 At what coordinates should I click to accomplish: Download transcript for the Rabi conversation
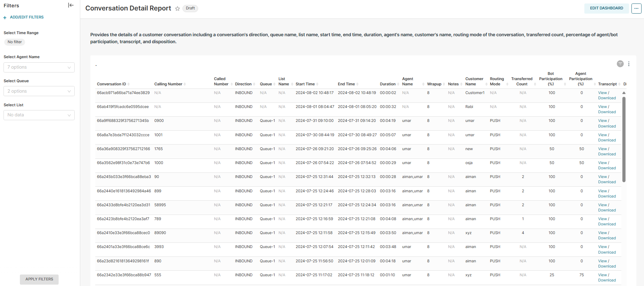pyautogui.click(x=607, y=112)
